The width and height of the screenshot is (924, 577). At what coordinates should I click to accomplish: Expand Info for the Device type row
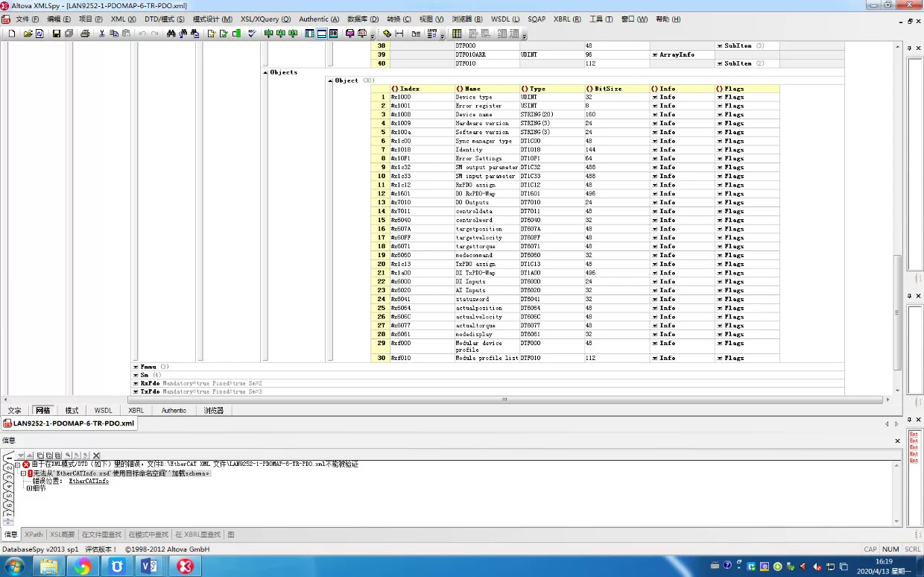point(654,97)
